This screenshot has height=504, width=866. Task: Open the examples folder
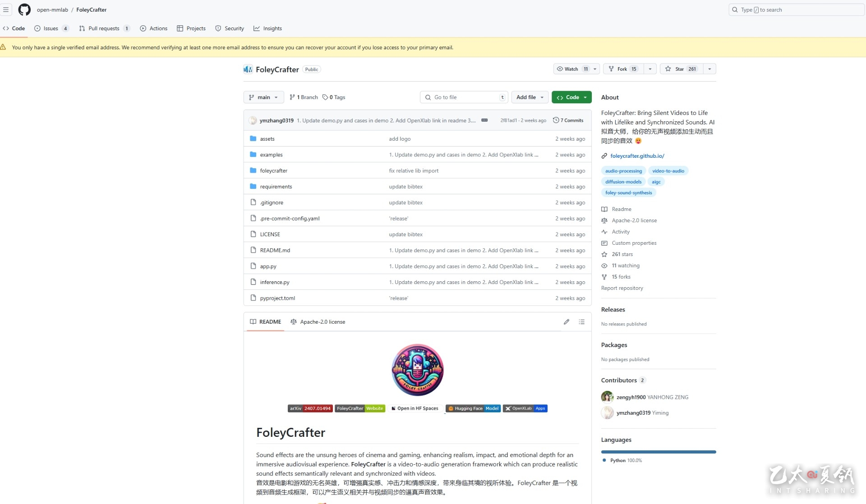[x=271, y=155]
